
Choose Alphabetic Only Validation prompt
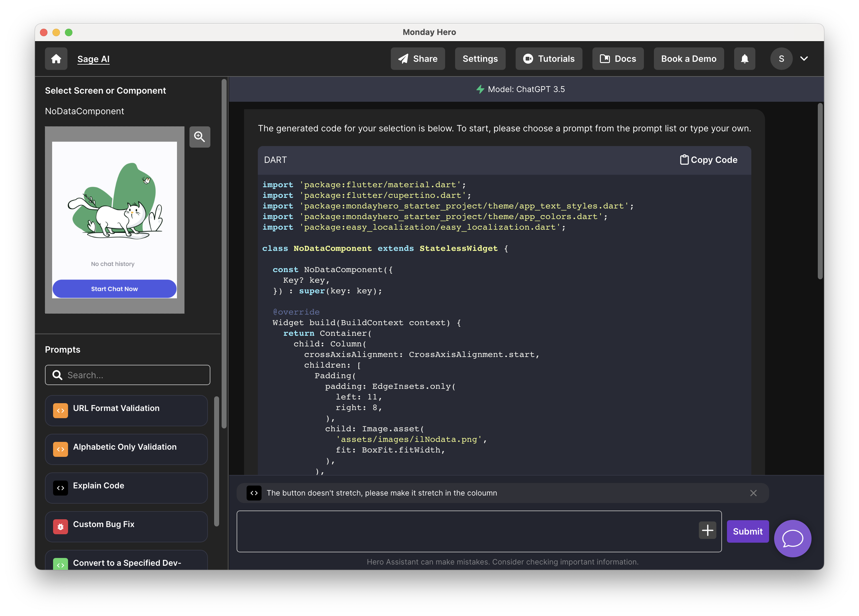coord(126,449)
